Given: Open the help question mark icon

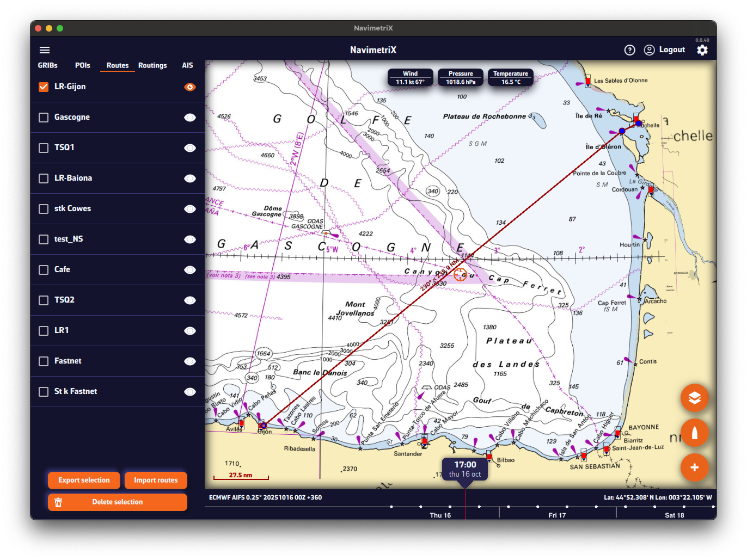Looking at the screenshot, I should coord(629,50).
